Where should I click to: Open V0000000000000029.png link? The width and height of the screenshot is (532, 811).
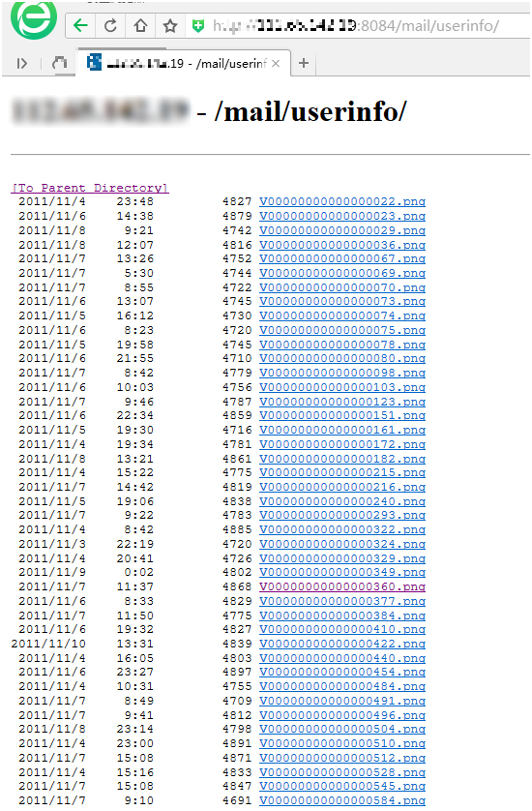click(342, 230)
